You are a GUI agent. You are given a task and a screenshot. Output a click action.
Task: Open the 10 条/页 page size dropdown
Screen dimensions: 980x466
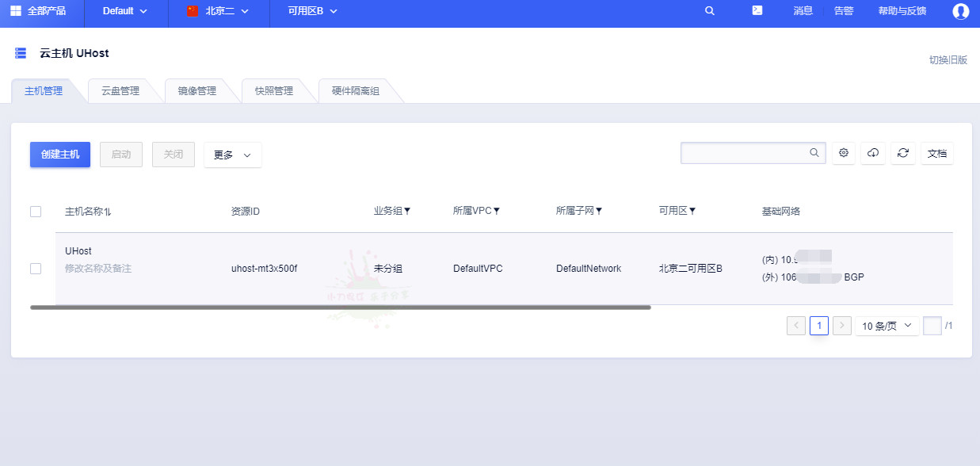pos(887,326)
